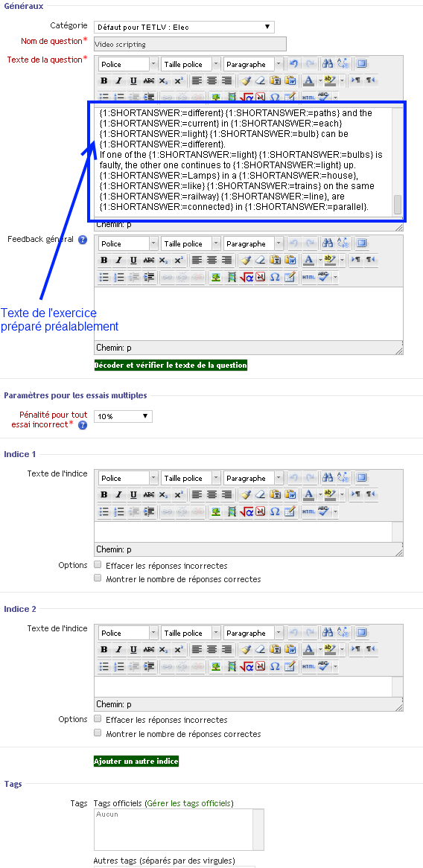Click find binoculars icon in question editor
The width and height of the screenshot is (423, 868).
point(328,64)
